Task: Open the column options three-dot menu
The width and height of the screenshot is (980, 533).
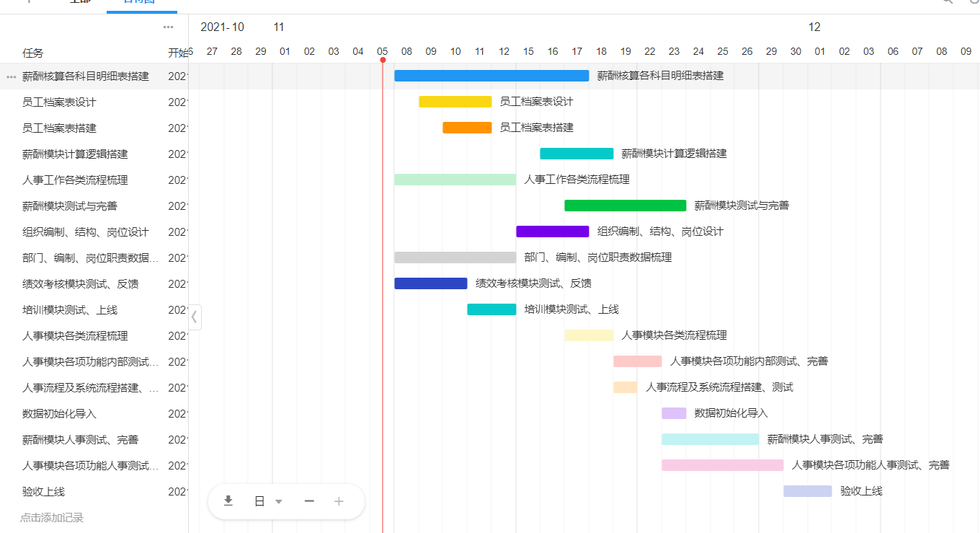Action: [168, 27]
